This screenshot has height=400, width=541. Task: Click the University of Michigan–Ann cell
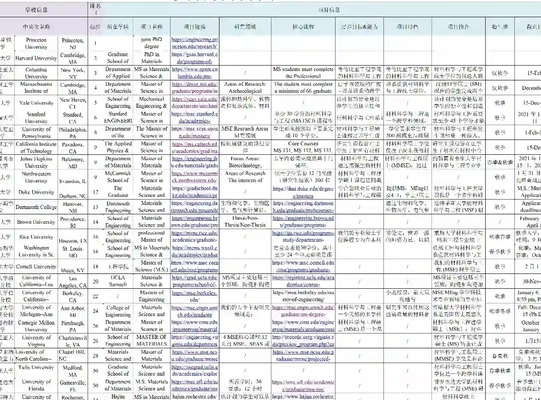36,311
